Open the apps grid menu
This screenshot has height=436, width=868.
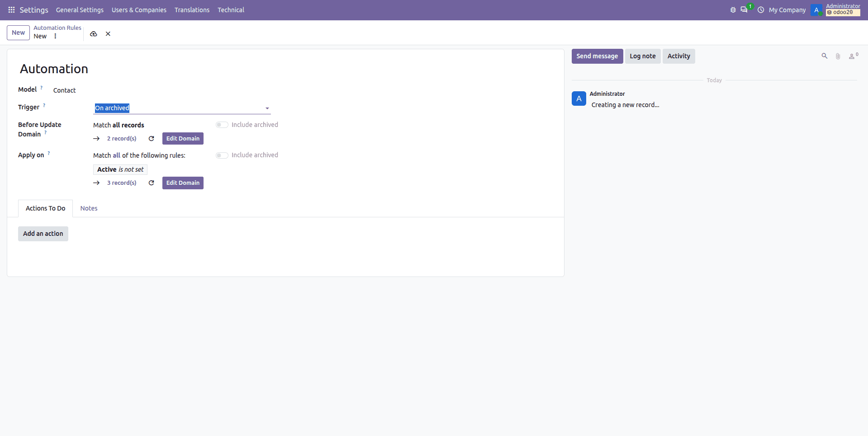pyautogui.click(x=12, y=10)
